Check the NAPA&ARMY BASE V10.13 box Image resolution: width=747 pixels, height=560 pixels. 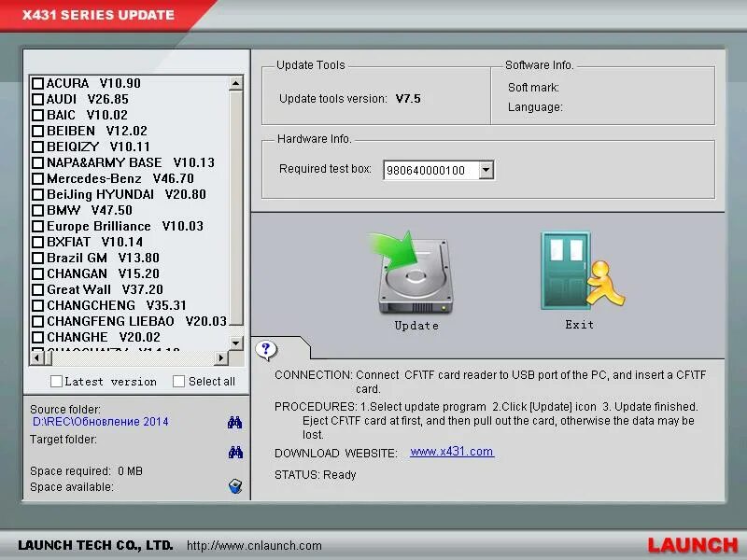click(x=37, y=162)
